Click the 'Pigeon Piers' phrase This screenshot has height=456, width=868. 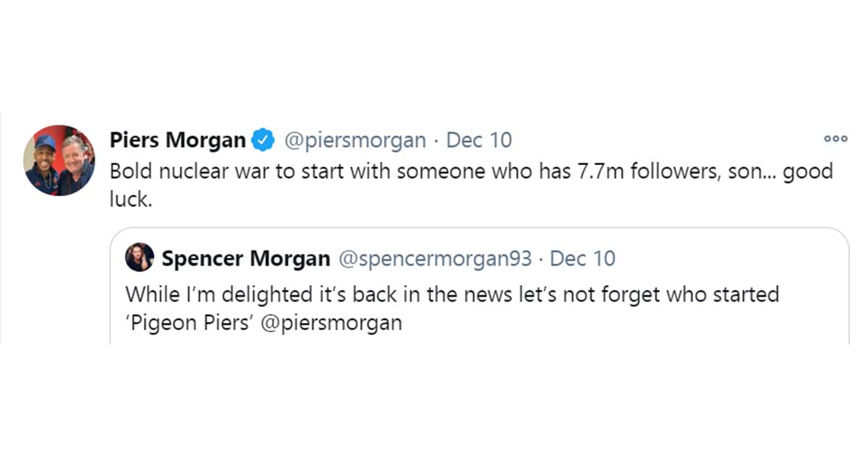point(191,322)
